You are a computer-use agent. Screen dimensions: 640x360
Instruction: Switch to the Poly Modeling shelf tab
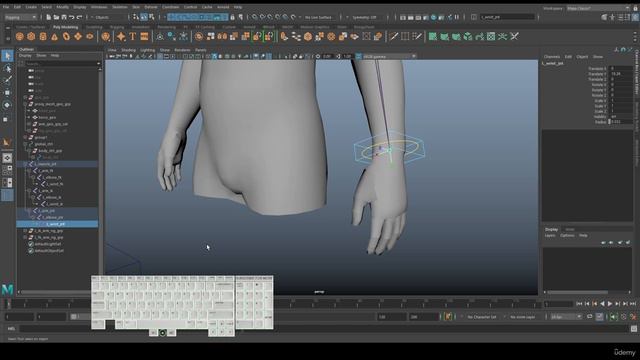click(65, 27)
